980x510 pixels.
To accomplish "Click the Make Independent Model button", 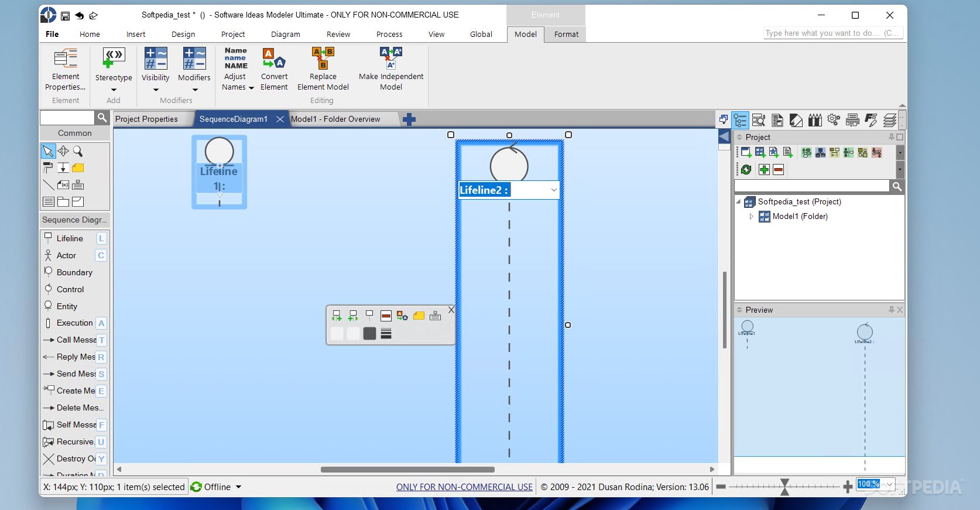I will click(x=391, y=70).
